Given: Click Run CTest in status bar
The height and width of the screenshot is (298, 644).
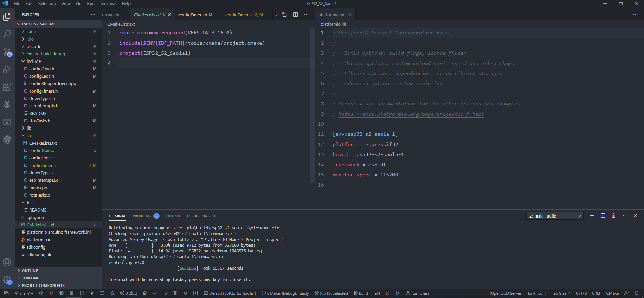Looking at the screenshot, I should [x=418, y=293].
